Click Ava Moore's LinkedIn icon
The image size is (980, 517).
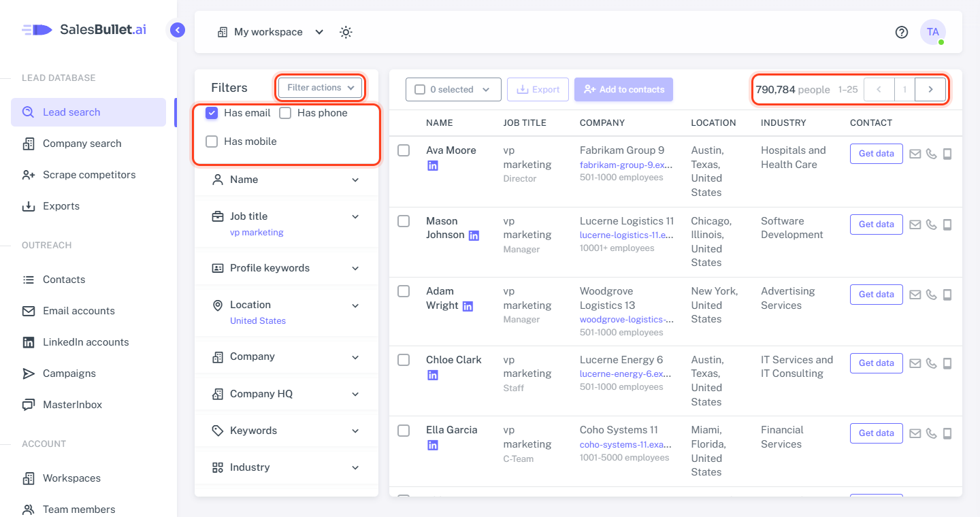coord(433,165)
